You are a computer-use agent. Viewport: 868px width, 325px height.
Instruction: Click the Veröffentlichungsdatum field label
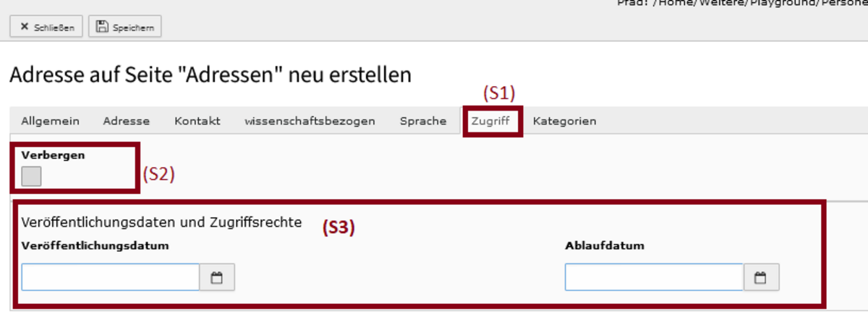pyautogui.click(x=95, y=245)
